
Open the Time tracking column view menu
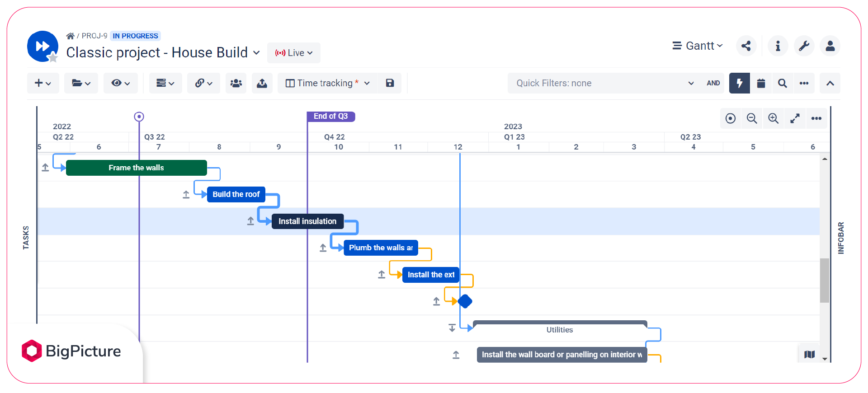click(x=328, y=83)
